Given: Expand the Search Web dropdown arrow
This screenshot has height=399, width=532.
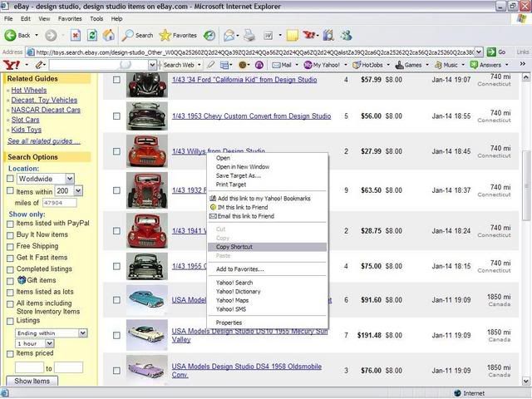Looking at the screenshot, I should 199,65.
